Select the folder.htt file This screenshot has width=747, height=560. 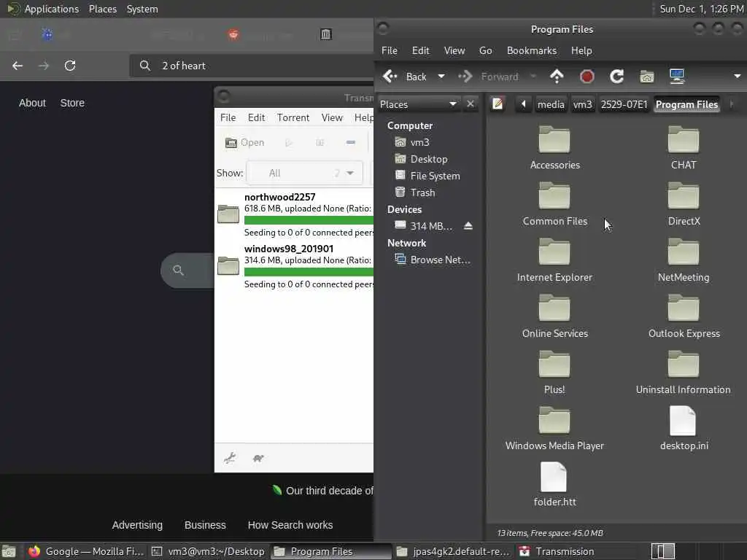[554, 484]
